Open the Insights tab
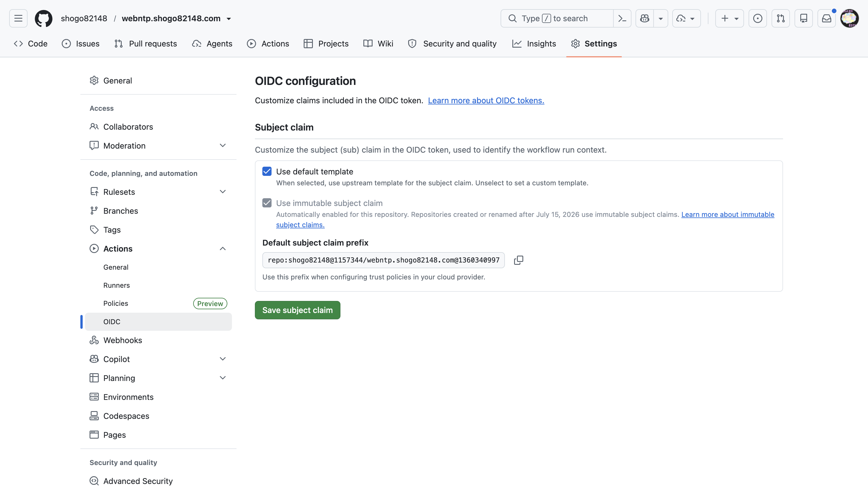The height and width of the screenshot is (494, 868). [x=534, y=44]
